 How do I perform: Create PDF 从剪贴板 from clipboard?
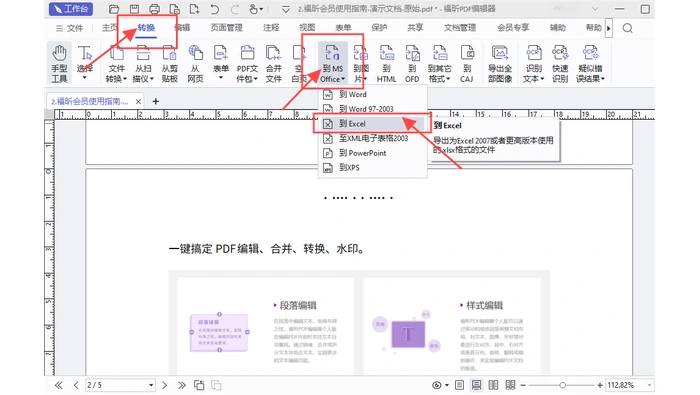[170, 63]
